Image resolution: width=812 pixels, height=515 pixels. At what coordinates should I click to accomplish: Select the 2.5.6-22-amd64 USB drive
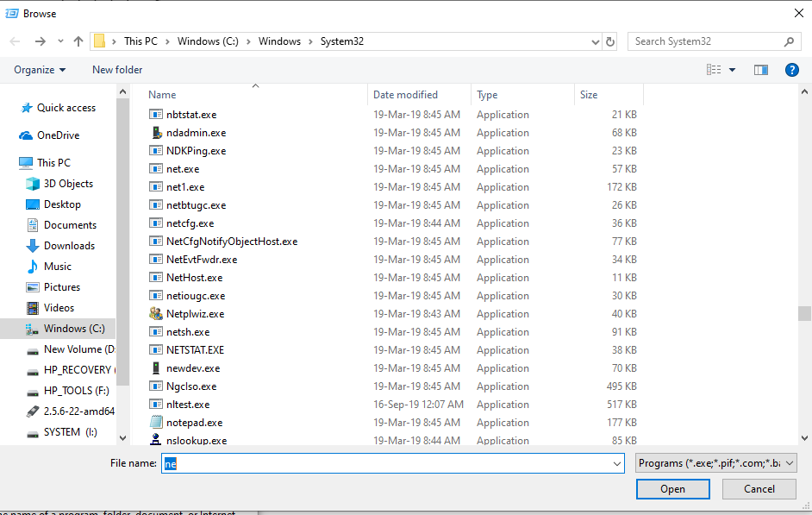(79, 411)
